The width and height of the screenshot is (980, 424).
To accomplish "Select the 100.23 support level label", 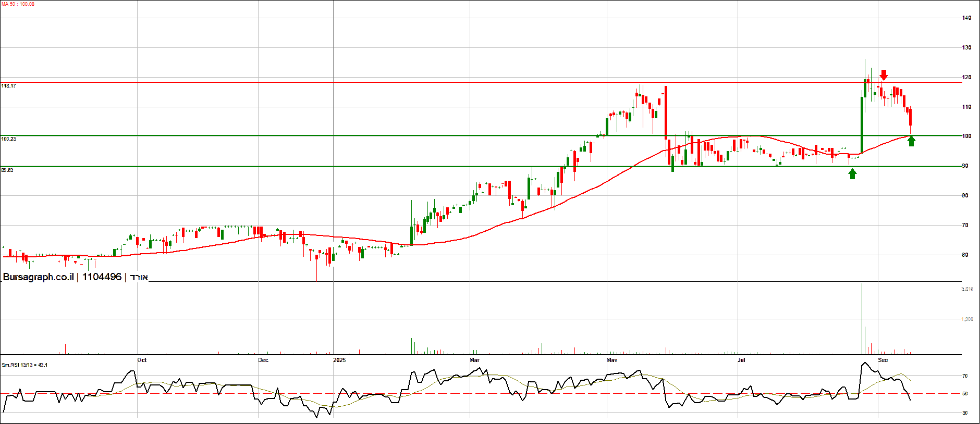I will click(x=8, y=139).
